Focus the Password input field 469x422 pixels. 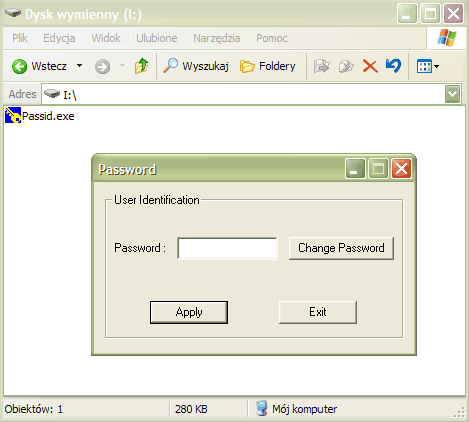(x=227, y=248)
